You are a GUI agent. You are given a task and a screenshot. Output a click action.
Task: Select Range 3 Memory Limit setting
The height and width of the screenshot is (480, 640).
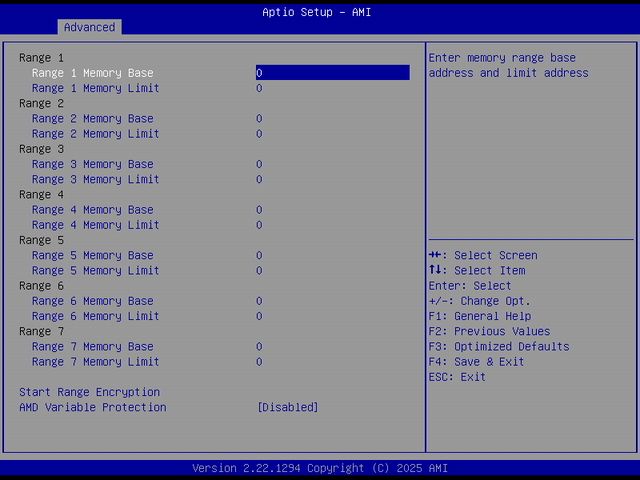96,180
